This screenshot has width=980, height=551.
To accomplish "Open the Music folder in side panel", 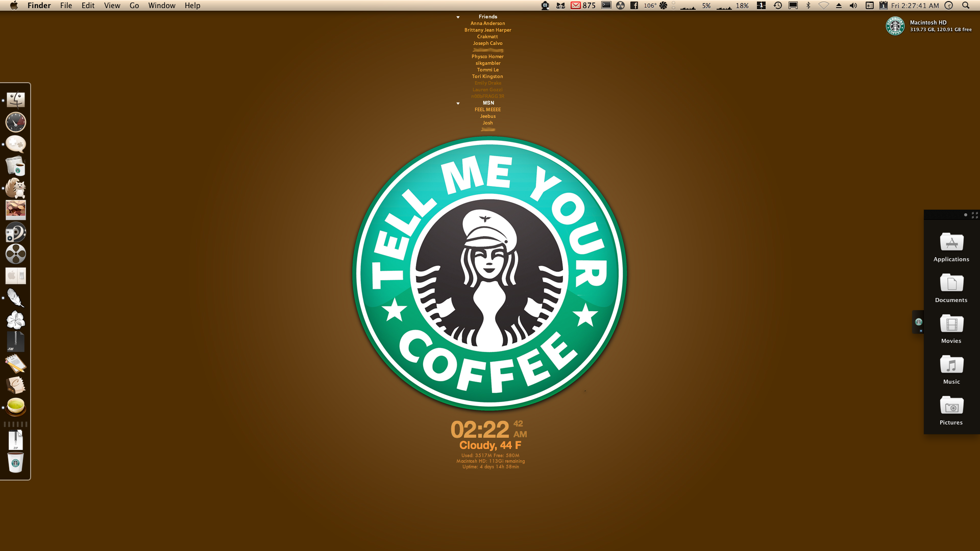I will pyautogui.click(x=951, y=370).
